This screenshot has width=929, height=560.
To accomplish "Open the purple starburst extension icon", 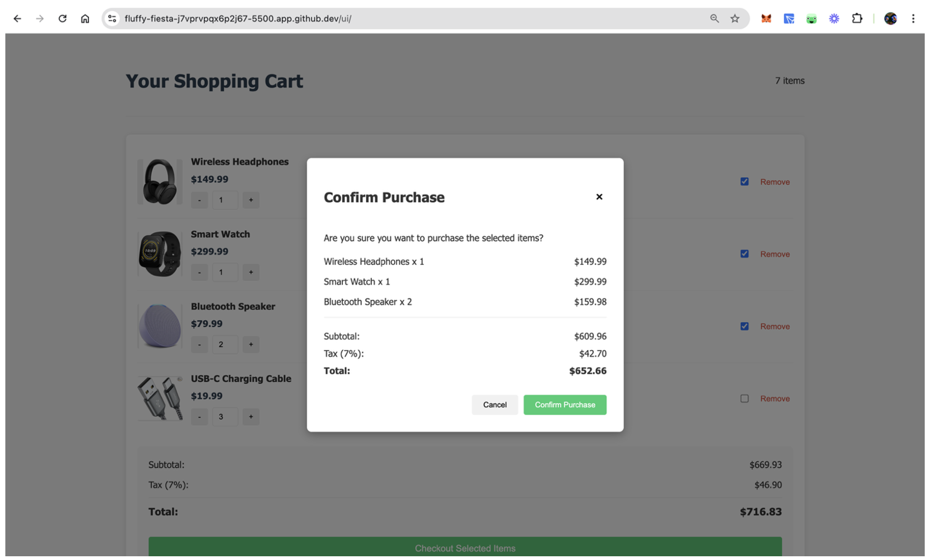I will point(834,19).
